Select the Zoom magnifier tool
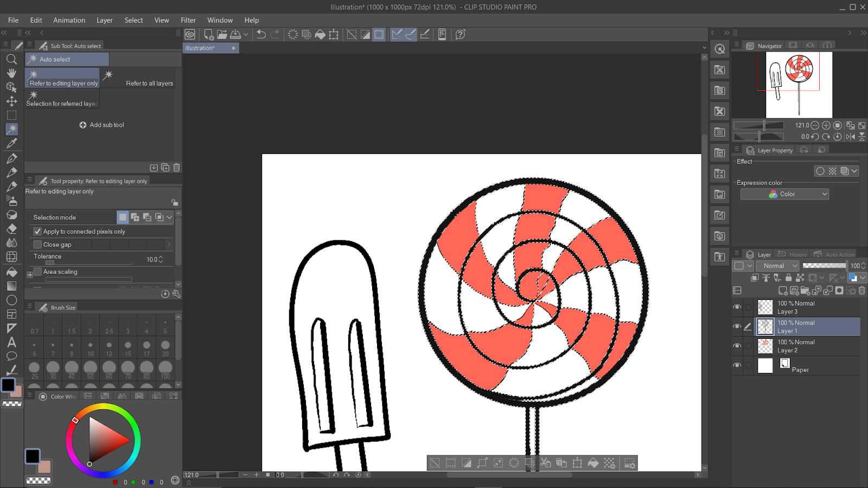 [x=11, y=59]
